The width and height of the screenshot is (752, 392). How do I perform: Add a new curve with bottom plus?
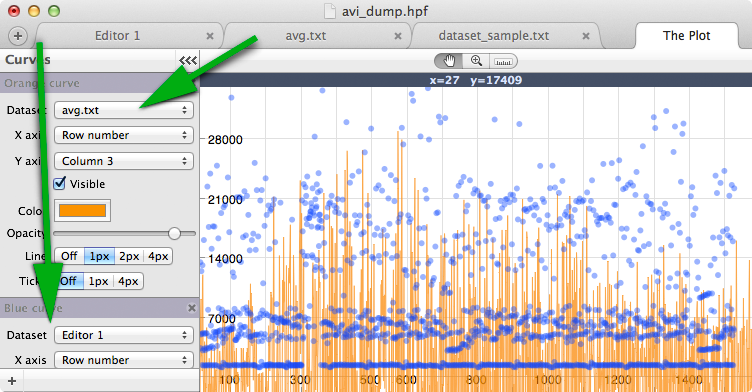(12, 381)
